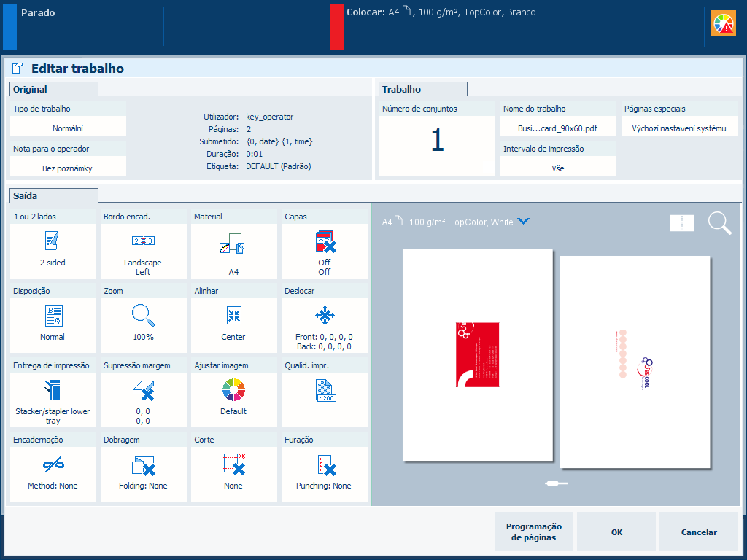Screen dimensions: 747x560
Task: Click the Editar trabalho title icon
Action: coord(18,68)
